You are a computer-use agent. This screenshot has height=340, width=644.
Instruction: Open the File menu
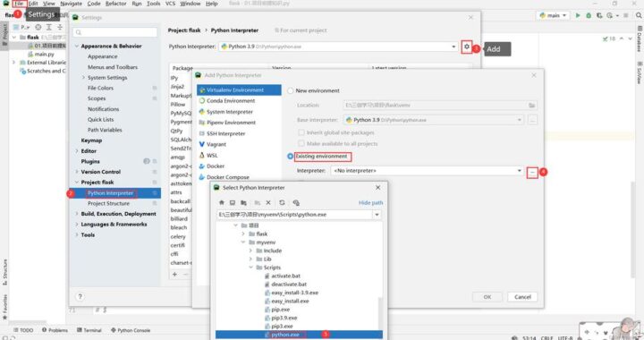[20, 4]
